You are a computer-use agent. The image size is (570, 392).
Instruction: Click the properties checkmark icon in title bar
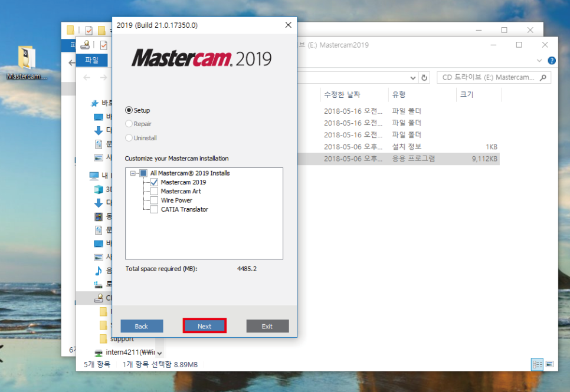click(x=104, y=45)
